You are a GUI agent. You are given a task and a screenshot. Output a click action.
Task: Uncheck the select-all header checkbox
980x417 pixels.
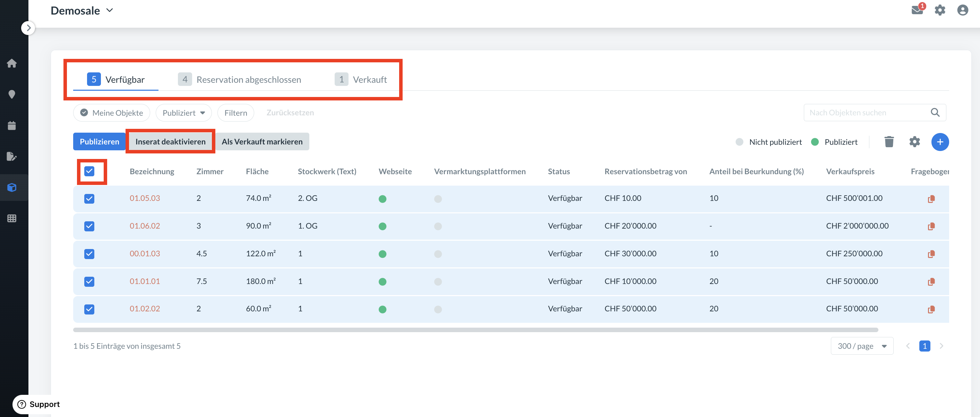89,171
